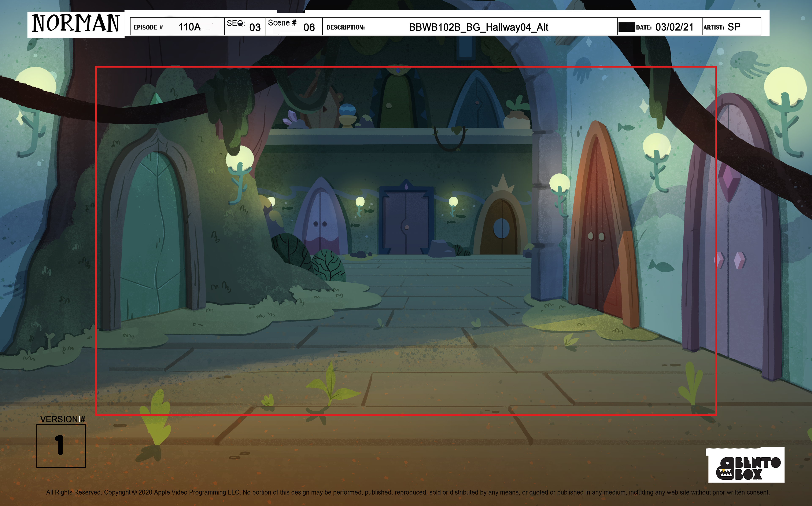Click the episode number 110A field
Image resolution: width=812 pixels, height=506 pixels.
pos(189,27)
